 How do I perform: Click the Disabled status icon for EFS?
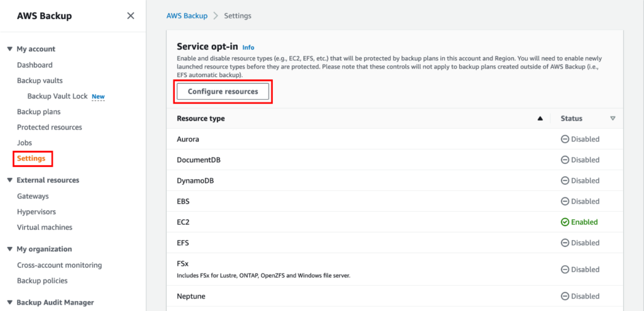point(565,243)
